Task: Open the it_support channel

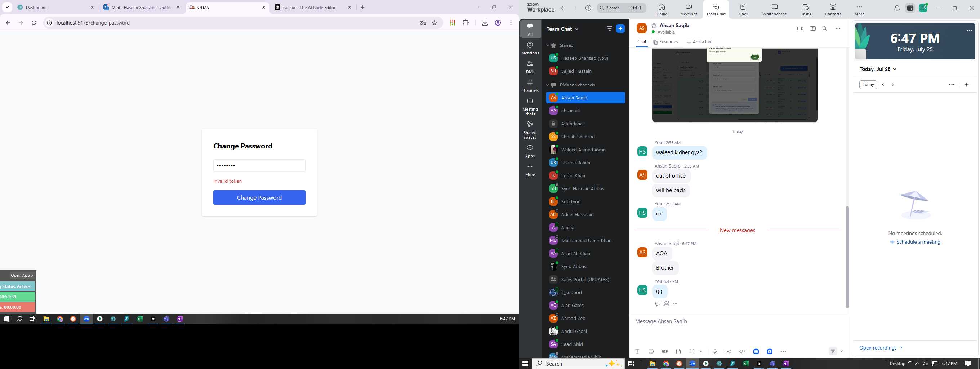Action: 585,292
